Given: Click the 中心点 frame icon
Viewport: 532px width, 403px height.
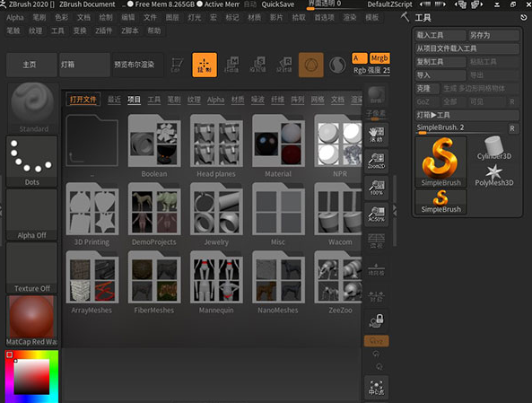Looking at the screenshot, I should 376,388.
